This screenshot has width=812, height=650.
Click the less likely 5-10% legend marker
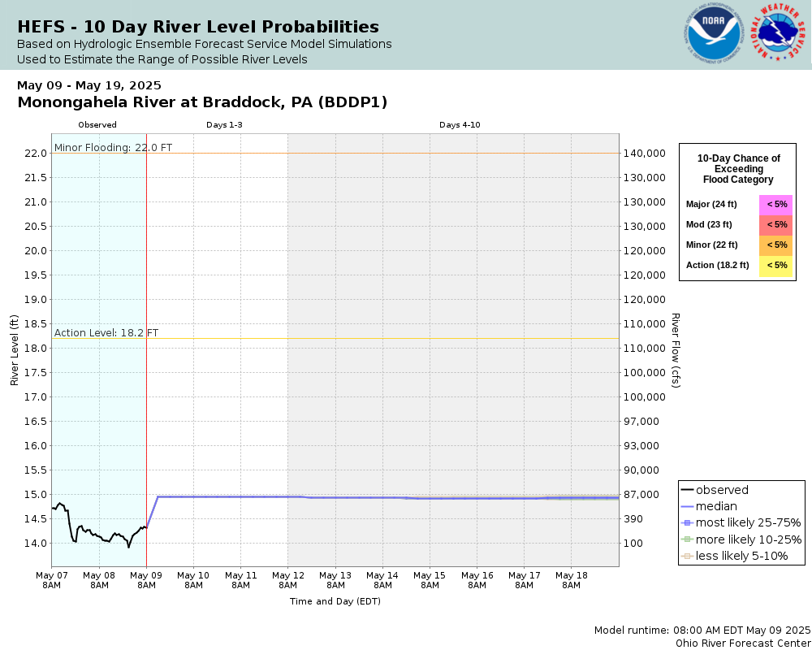click(x=687, y=557)
